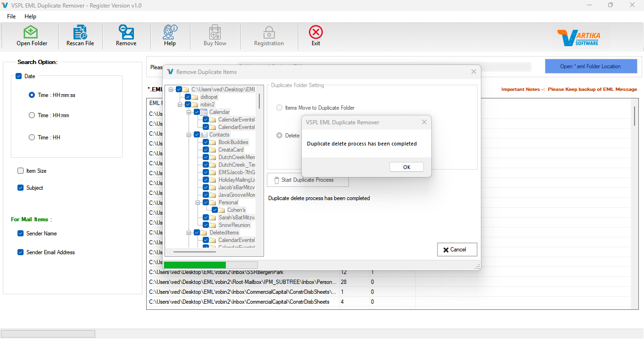Open the File menu
The width and height of the screenshot is (644, 339).
point(11,16)
